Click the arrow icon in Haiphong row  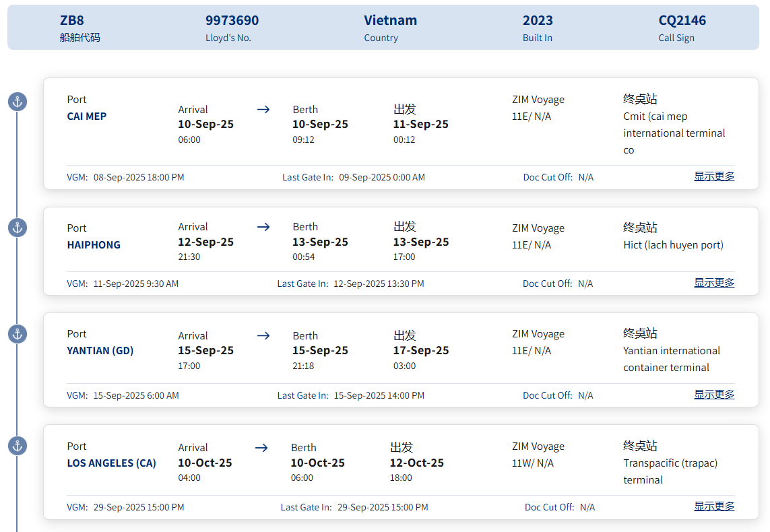(x=263, y=227)
